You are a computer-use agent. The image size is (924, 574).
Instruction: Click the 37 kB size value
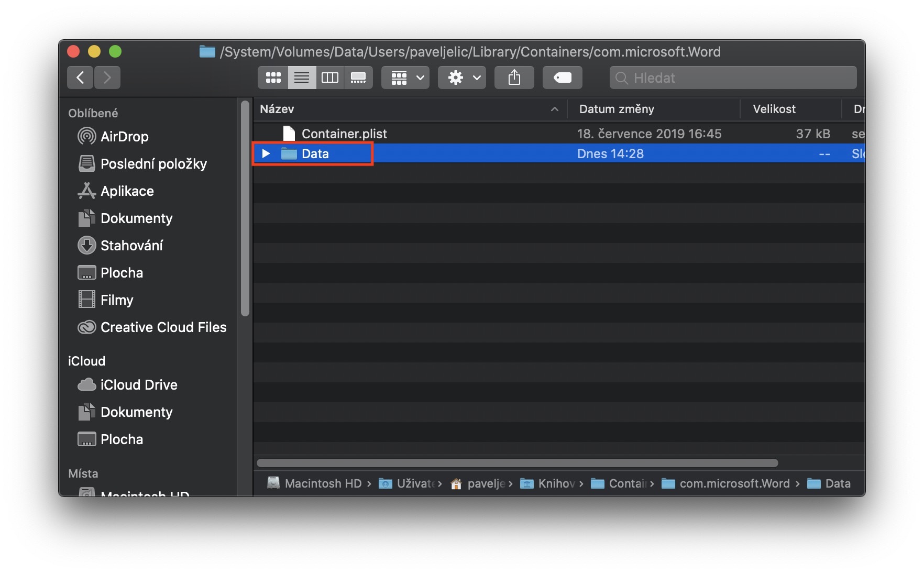click(813, 134)
